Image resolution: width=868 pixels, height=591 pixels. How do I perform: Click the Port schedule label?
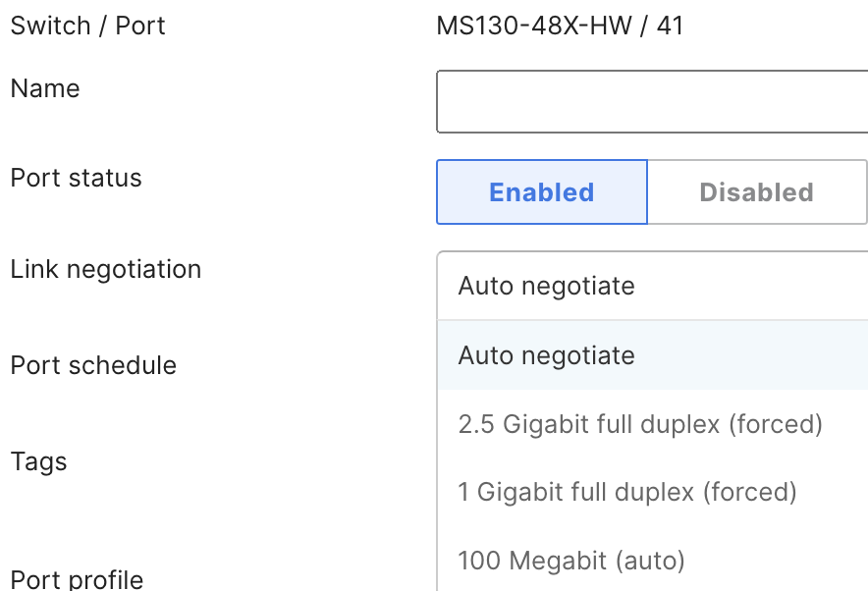coord(93,365)
